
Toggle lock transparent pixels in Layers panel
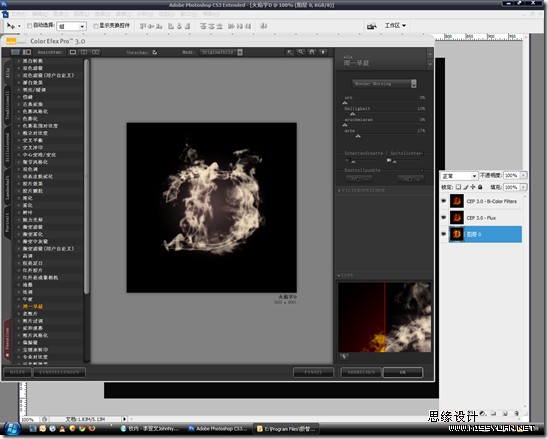[458, 187]
